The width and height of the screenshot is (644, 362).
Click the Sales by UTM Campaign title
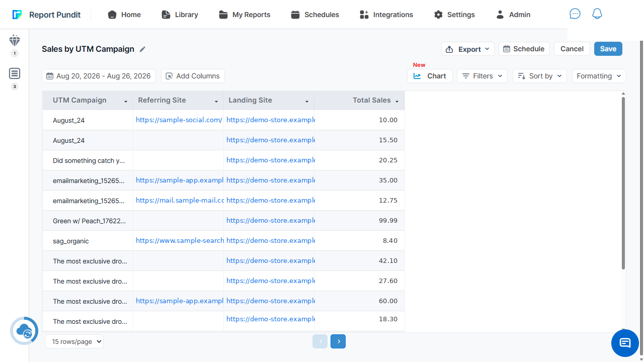[88, 49]
